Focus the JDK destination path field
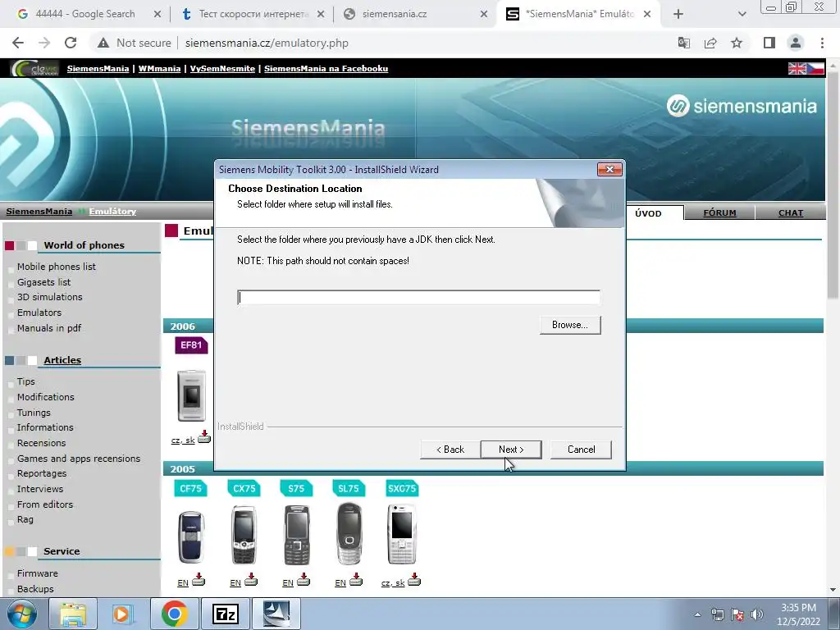Viewport: 840px width, 630px height. [418, 297]
